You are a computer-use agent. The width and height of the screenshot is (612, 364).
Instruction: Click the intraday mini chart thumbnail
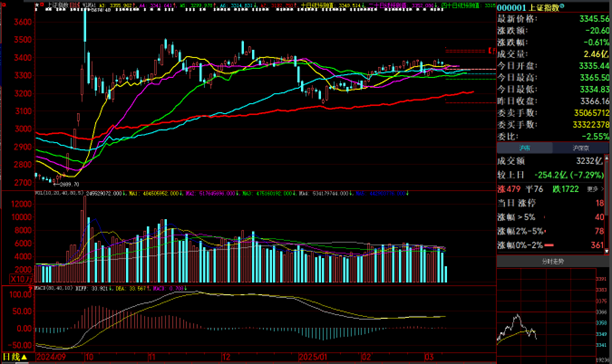(x=546, y=312)
